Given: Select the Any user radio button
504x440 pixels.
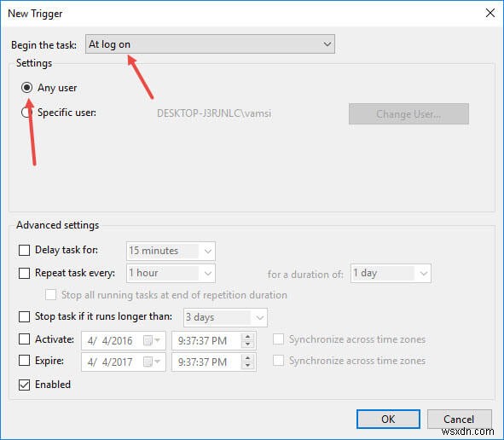Looking at the screenshot, I should 26,88.
